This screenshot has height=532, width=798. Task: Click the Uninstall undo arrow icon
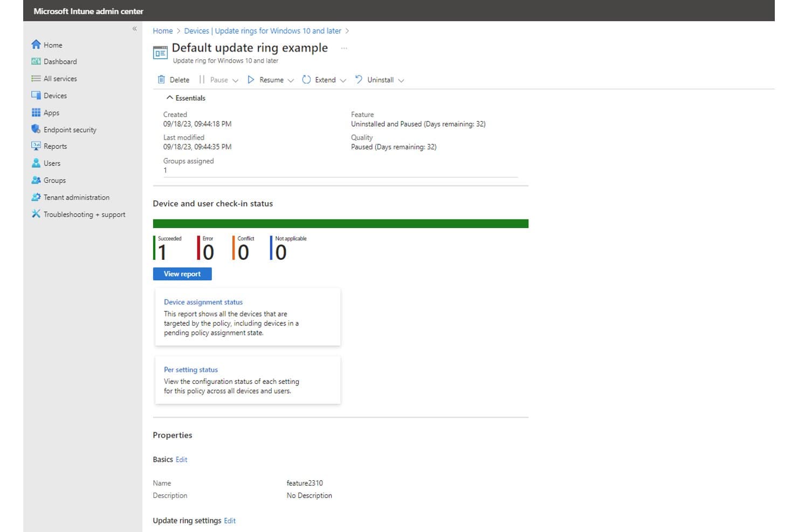(359, 80)
